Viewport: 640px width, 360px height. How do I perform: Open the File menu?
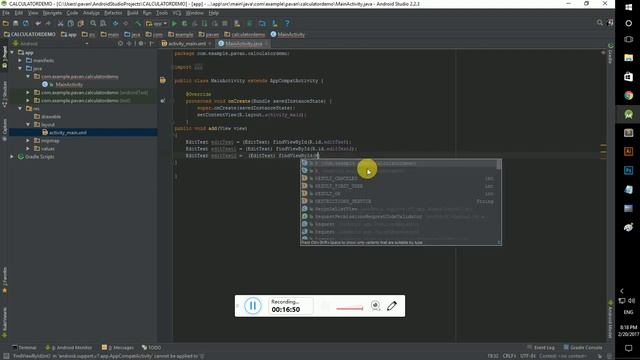(6, 13)
